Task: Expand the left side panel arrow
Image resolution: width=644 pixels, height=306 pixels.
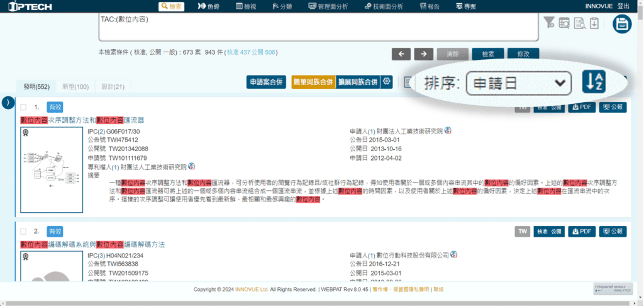Action: click(7, 102)
